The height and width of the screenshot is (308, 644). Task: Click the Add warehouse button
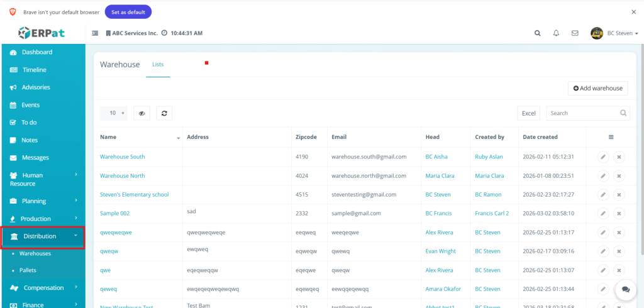pyautogui.click(x=597, y=89)
